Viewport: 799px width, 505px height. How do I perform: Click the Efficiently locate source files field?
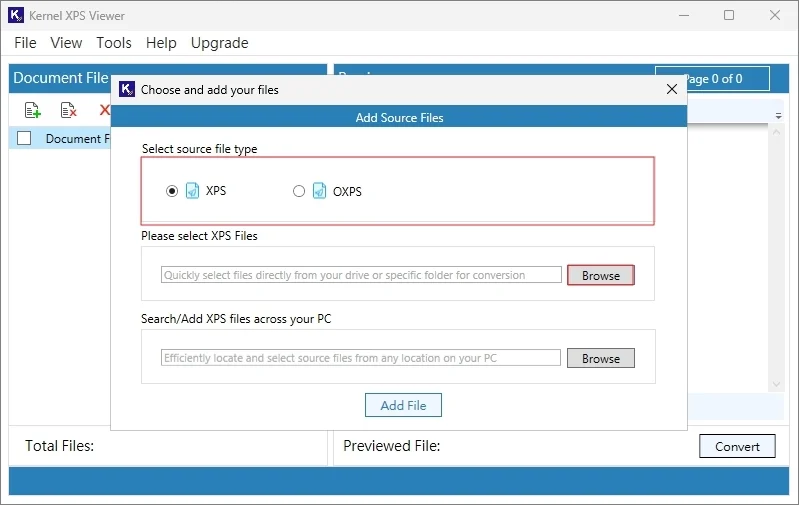(361, 358)
